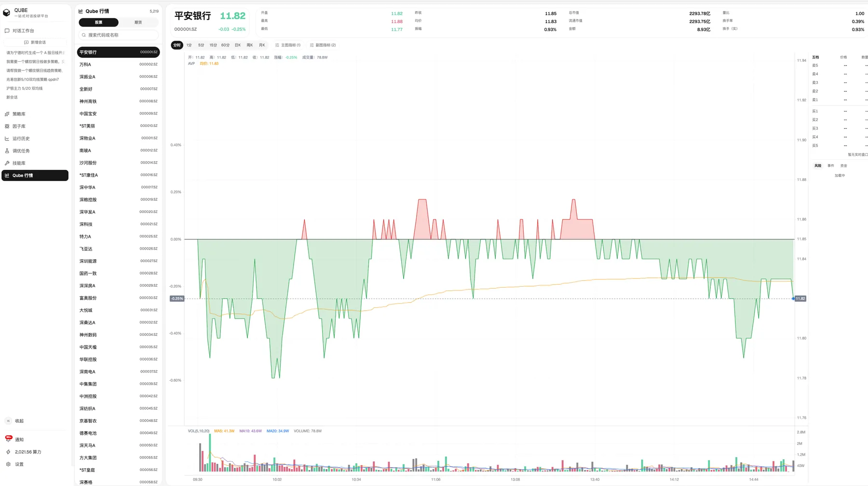Click the Qube 行情 panel header icon

(81, 11)
